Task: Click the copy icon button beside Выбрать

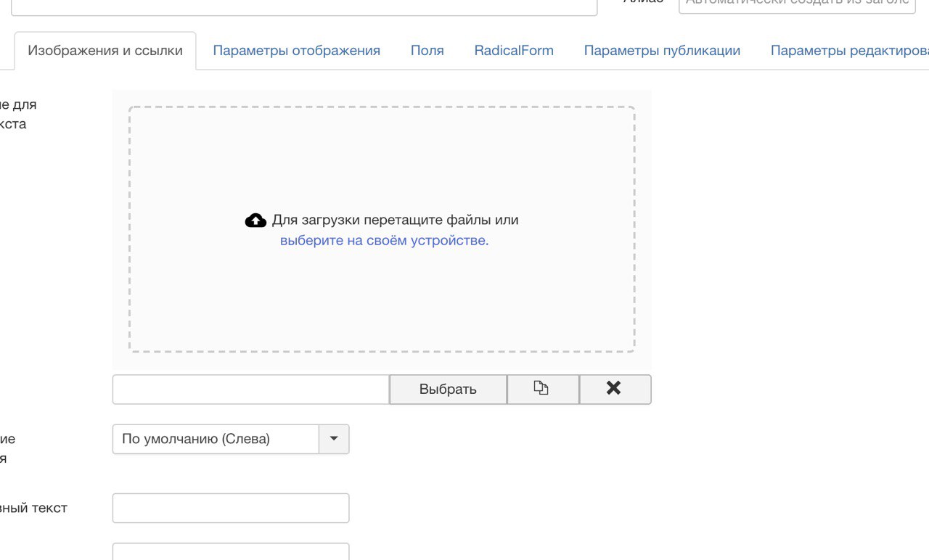Action: (542, 389)
